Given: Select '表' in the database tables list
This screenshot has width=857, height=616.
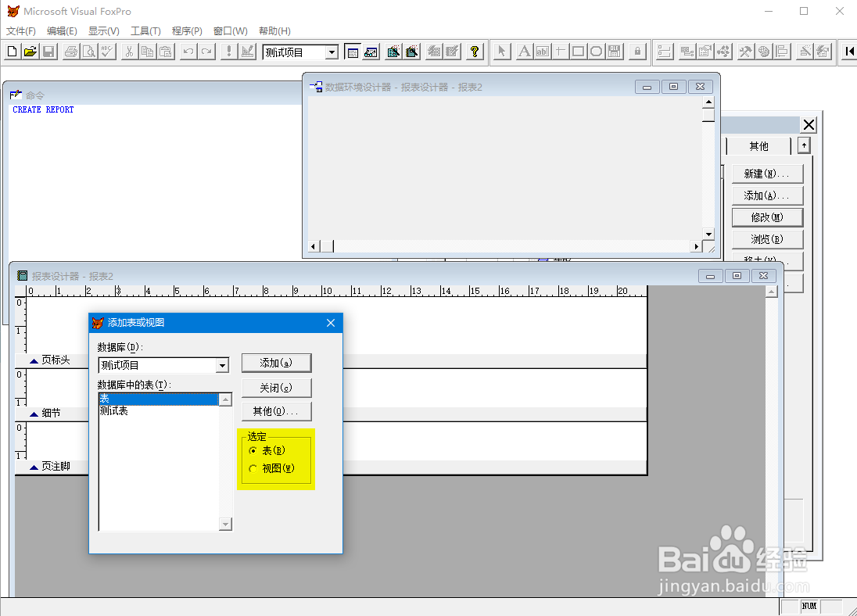Looking at the screenshot, I should [x=159, y=399].
